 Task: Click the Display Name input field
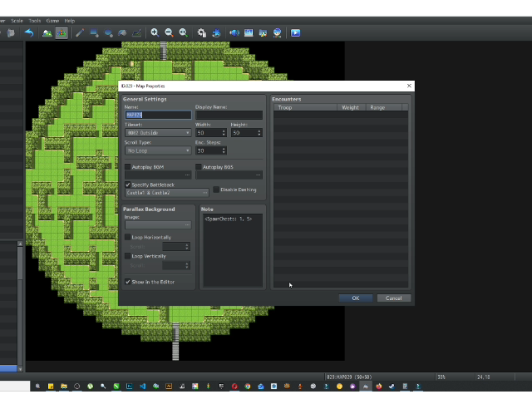click(x=229, y=115)
